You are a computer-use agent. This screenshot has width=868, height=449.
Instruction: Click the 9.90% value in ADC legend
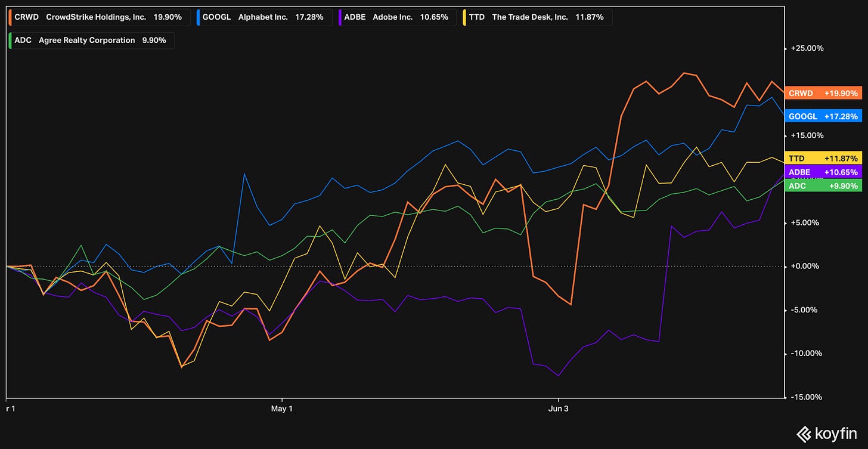(154, 41)
